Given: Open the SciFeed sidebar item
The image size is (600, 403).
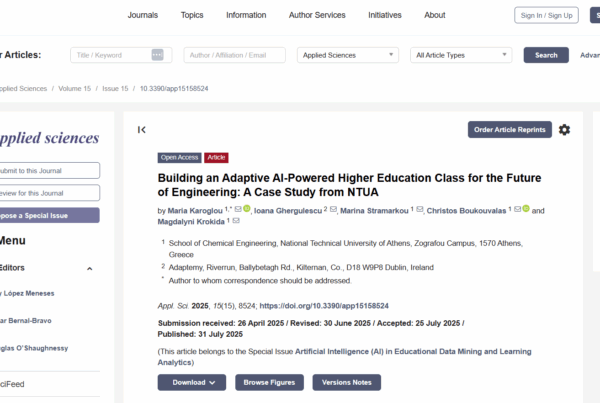Looking at the screenshot, I should point(12,384).
